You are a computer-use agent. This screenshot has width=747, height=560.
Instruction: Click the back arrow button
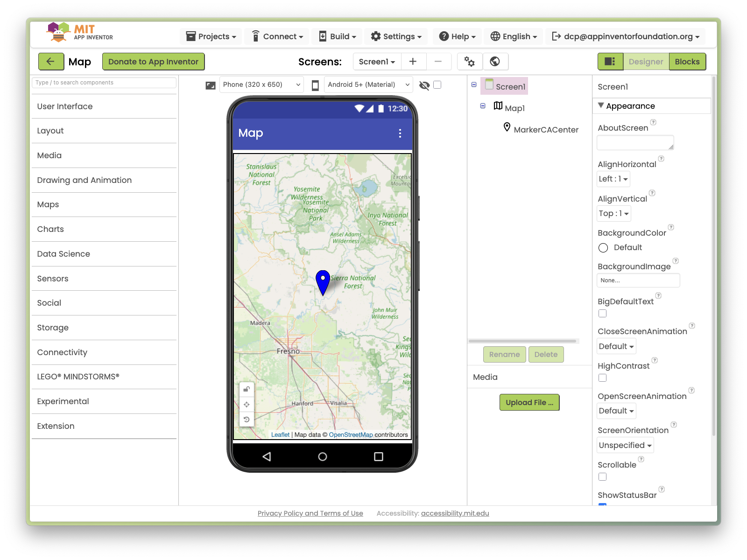coord(50,62)
